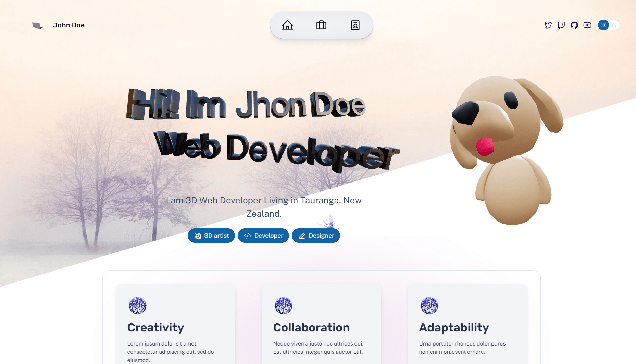
Task: Click the Designer badge
Action: pyautogui.click(x=316, y=236)
